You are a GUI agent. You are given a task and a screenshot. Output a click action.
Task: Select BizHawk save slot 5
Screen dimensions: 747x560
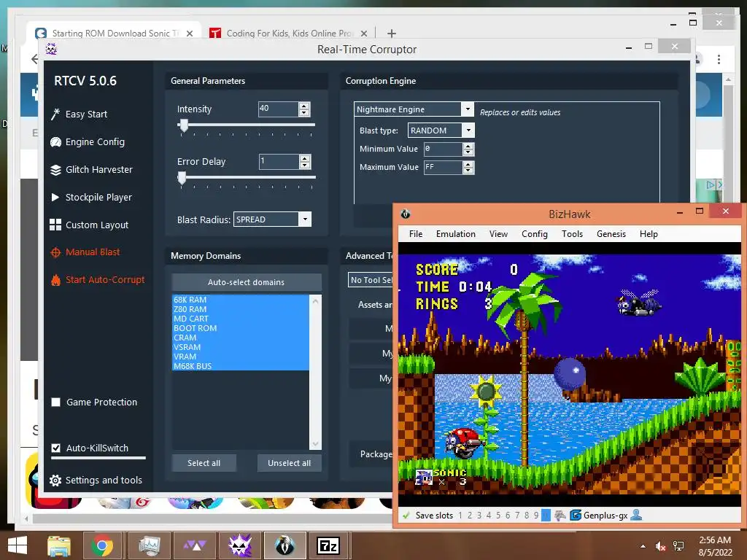498,516
